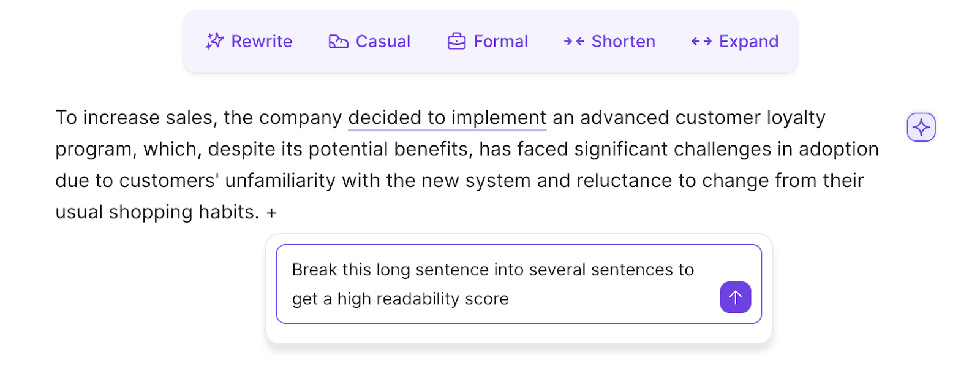Click the purple up-arrow submit icon

coord(735,297)
